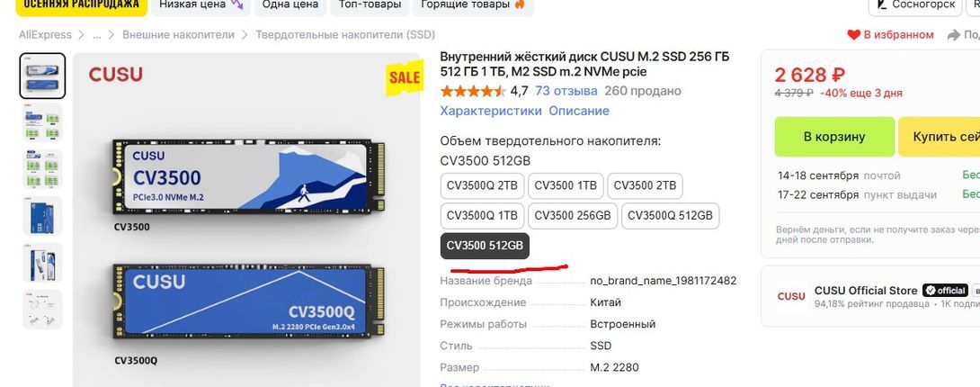Choose the CV3500 1TB option
Image resolution: width=980 pixels, height=387 pixels.
pyautogui.click(x=566, y=185)
